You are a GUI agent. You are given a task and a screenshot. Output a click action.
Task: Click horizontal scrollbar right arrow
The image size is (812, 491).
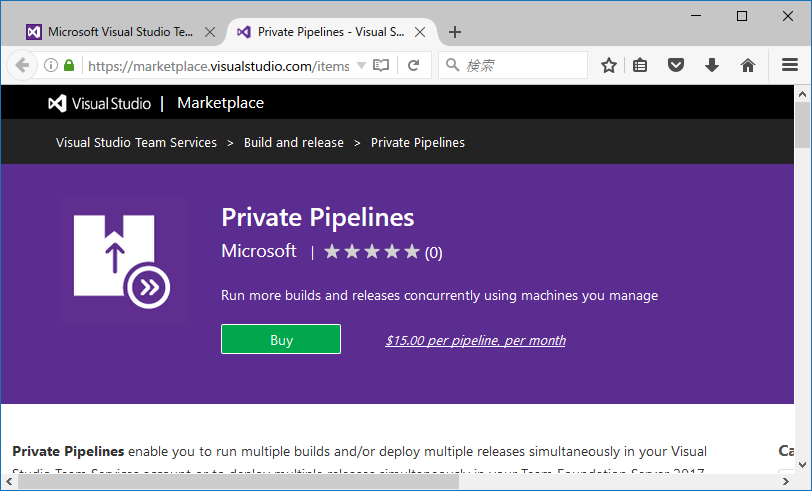click(x=785, y=482)
